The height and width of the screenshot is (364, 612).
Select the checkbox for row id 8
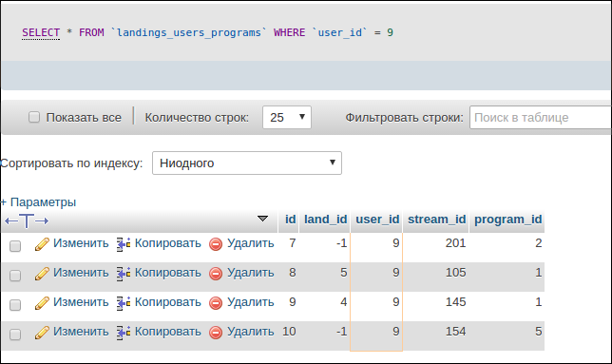point(15,276)
